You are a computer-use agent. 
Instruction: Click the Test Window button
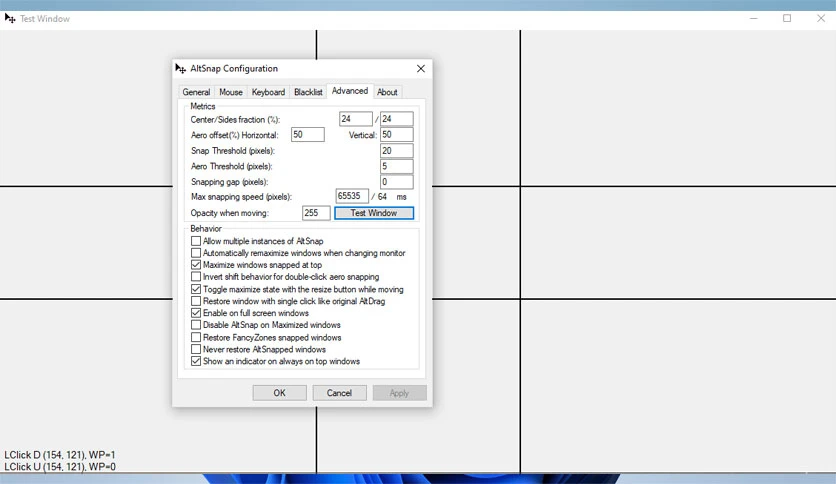click(x=374, y=213)
